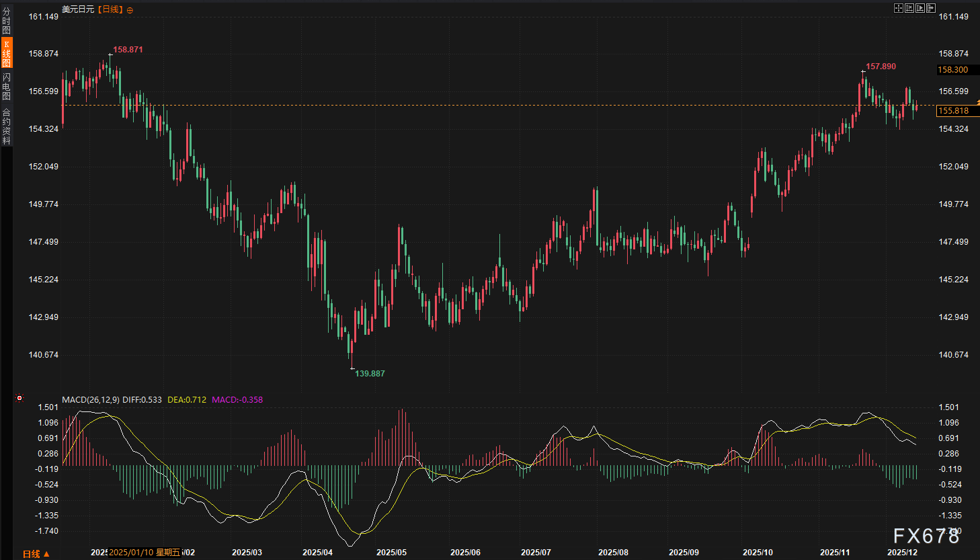Viewport: 980px width, 560px height.
Task: Click the orange arrow at right price axis edge
Action: [977, 102]
